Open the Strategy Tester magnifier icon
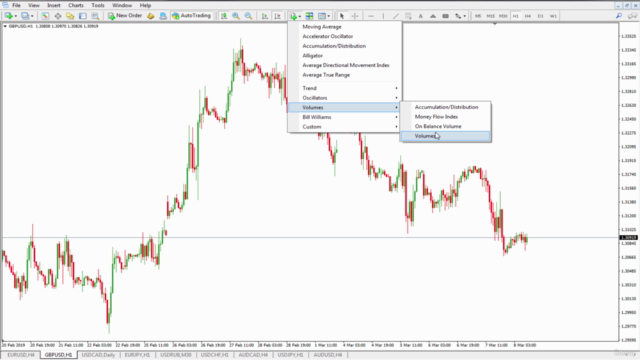The height and width of the screenshot is (360, 640). coord(95,16)
